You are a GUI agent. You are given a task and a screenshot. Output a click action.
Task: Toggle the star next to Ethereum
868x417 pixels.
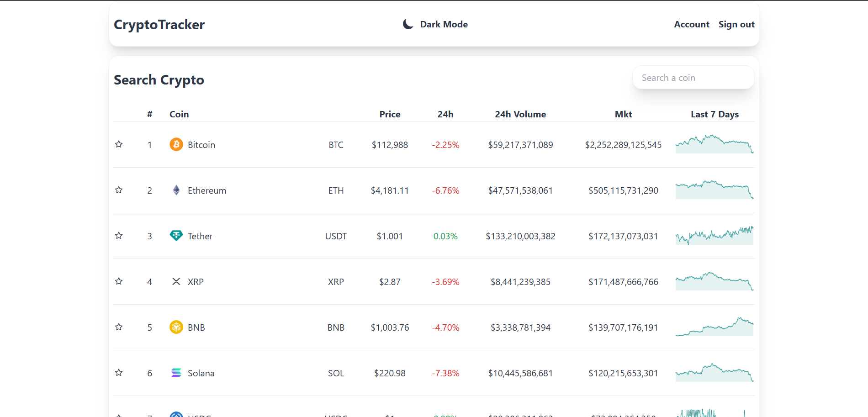click(119, 190)
